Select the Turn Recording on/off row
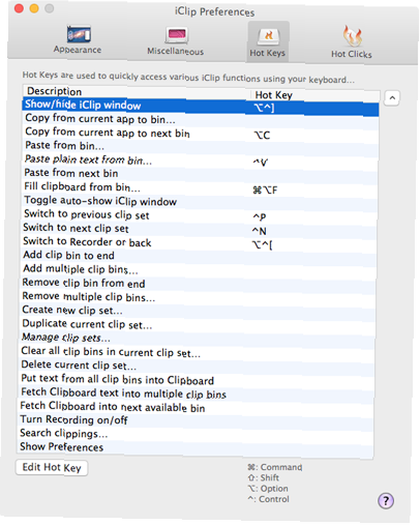This screenshot has width=420, height=525. point(197,420)
